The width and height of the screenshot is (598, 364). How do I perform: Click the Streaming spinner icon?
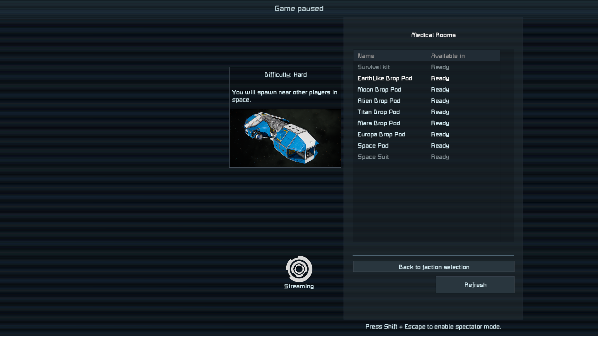[x=299, y=269]
